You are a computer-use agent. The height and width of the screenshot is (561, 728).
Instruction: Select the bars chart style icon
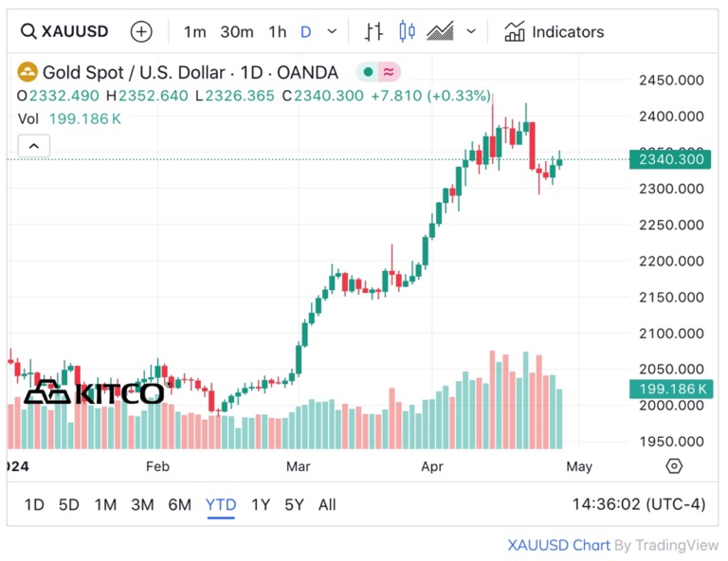374,31
